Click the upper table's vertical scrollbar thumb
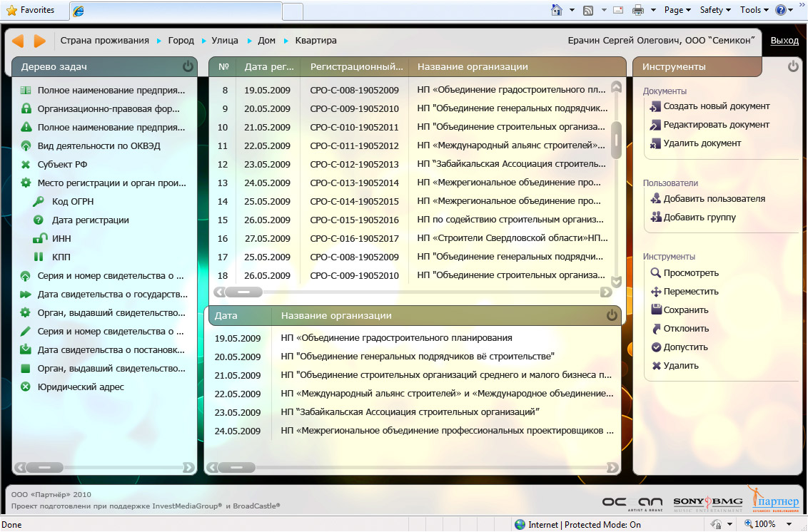 [x=617, y=140]
